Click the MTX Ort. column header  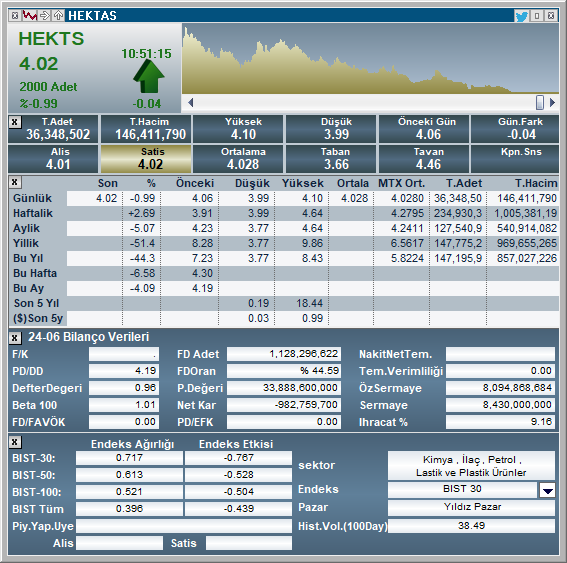(401, 183)
